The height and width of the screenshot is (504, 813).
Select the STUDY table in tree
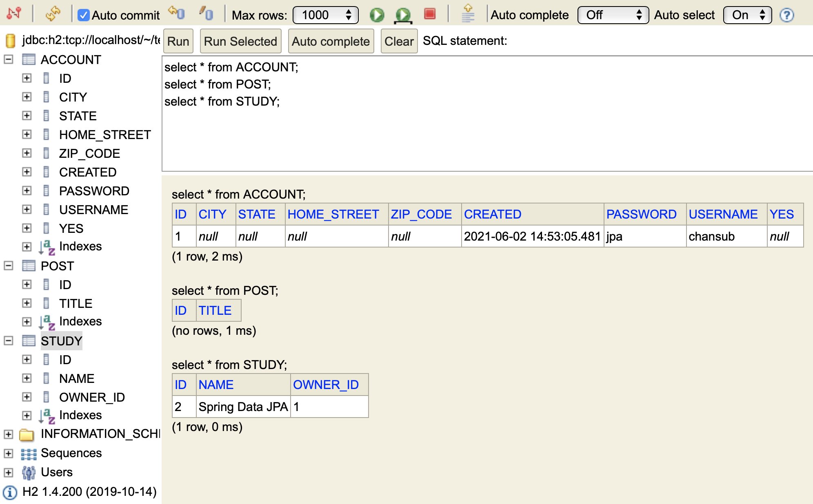click(61, 341)
